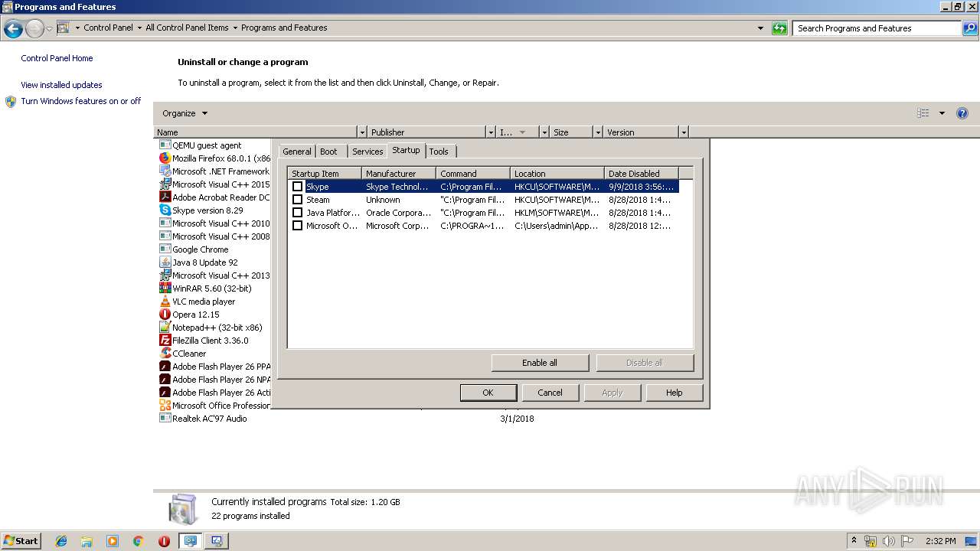The image size is (980, 551).
Task: Expand the address bar history dropdown
Action: click(760, 28)
